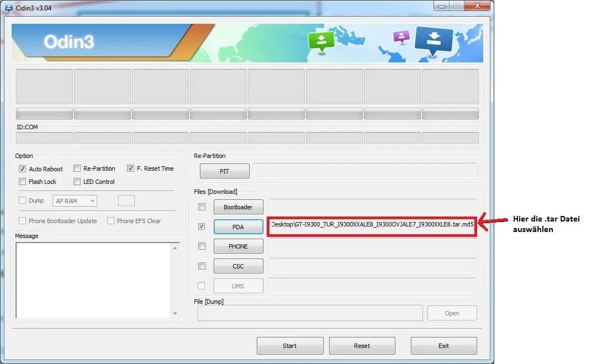Click the small field next to AP RAM
This screenshot has height=364, width=613.
point(126,201)
